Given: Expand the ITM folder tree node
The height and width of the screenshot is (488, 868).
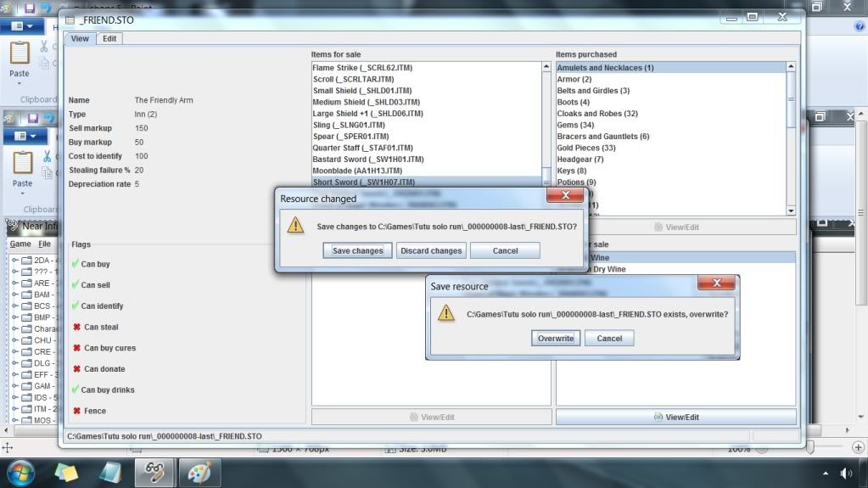Looking at the screenshot, I should pos(15,409).
